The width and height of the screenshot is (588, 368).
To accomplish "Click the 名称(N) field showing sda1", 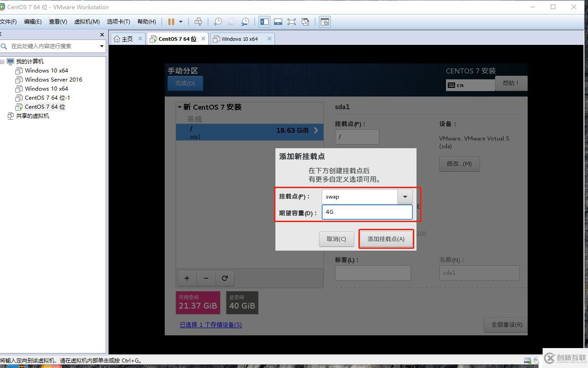I will (479, 273).
